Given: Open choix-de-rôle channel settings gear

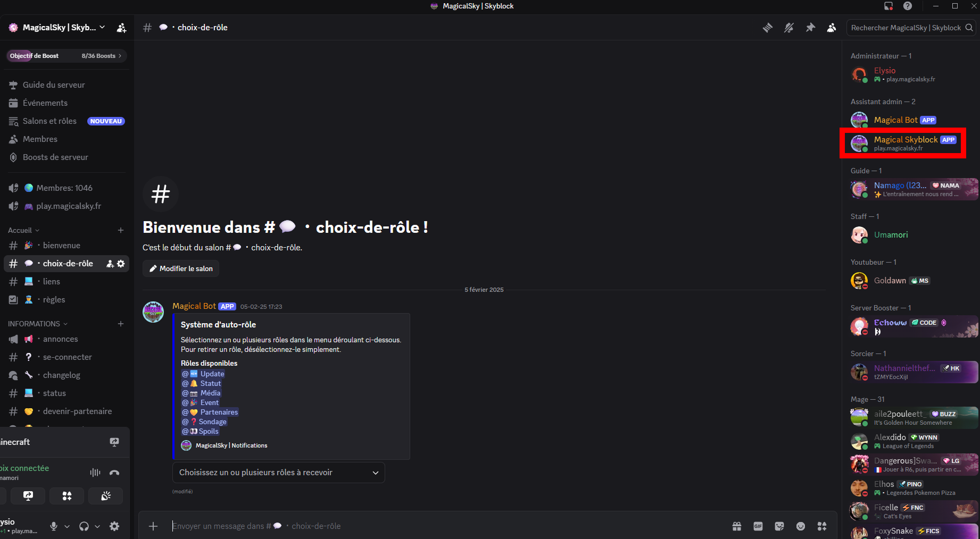Looking at the screenshot, I should click(121, 264).
